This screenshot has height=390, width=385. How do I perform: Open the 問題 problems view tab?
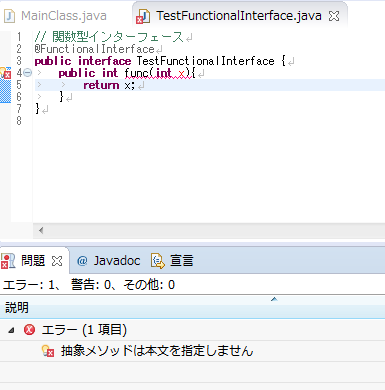(x=33, y=260)
